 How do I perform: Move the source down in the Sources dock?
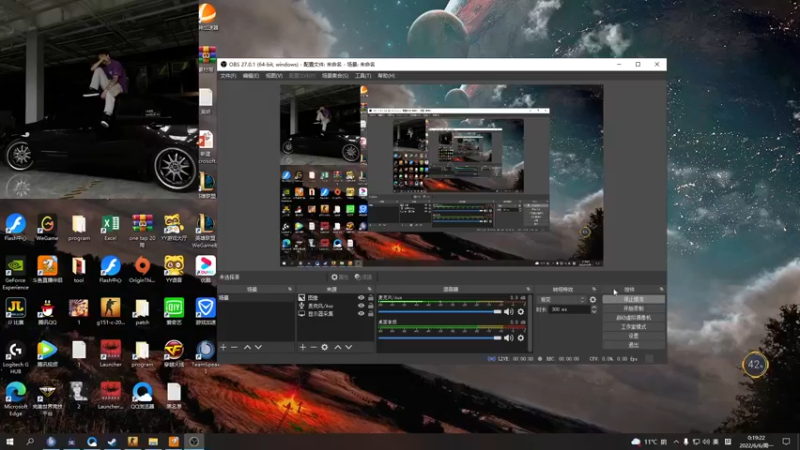click(x=348, y=347)
